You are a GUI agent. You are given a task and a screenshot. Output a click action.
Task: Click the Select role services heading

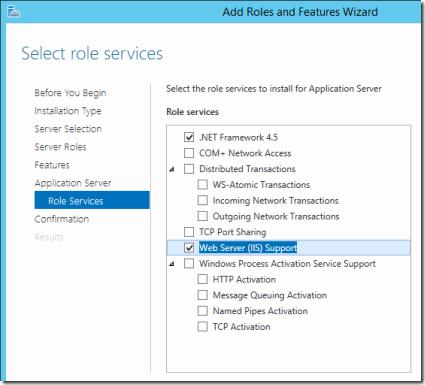coord(92,53)
